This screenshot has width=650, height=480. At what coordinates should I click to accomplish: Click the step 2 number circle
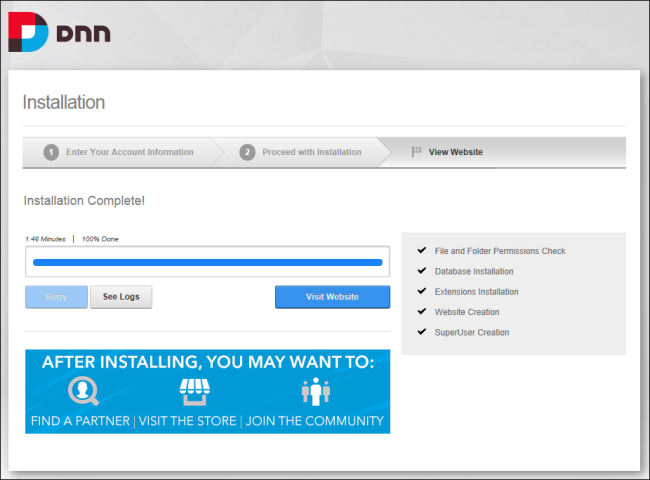point(247,152)
